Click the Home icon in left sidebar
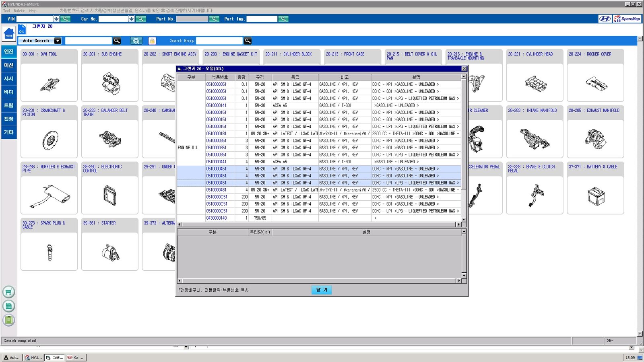Image resolution: width=644 pixels, height=362 pixels. click(x=9, y=33)
